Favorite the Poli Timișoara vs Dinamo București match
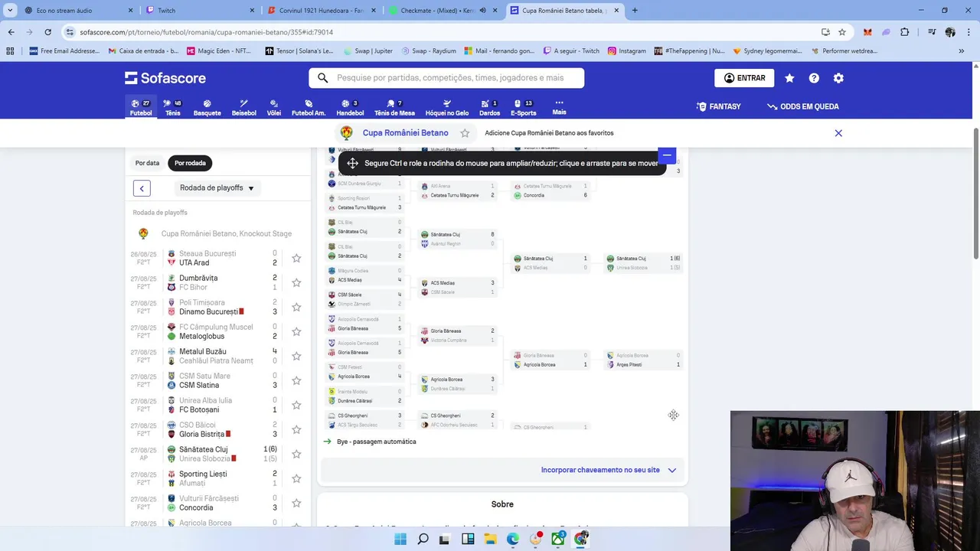980x551 pixels. pyautogui.click(x=296, y=307)
